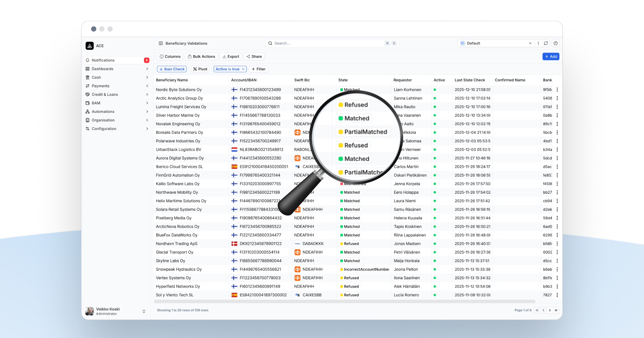Click requestor Tapio Koskinen

(x=408, y=226)
